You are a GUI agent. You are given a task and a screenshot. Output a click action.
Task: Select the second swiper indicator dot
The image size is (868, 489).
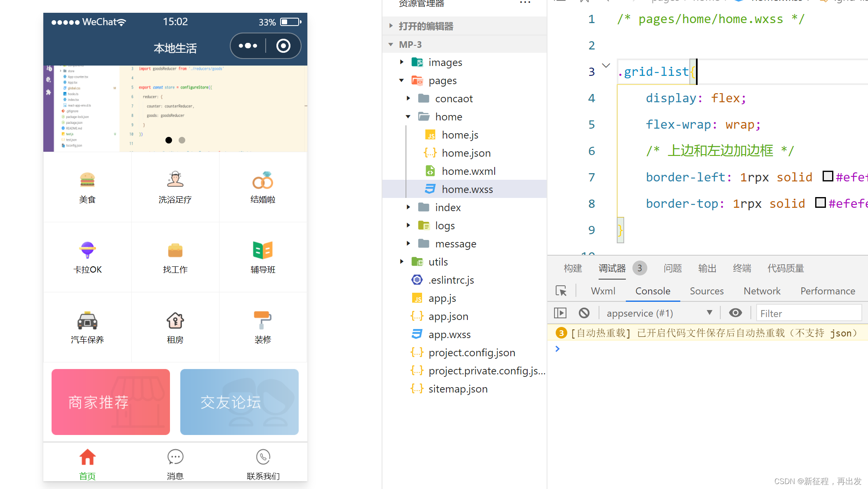click(182, 140)
